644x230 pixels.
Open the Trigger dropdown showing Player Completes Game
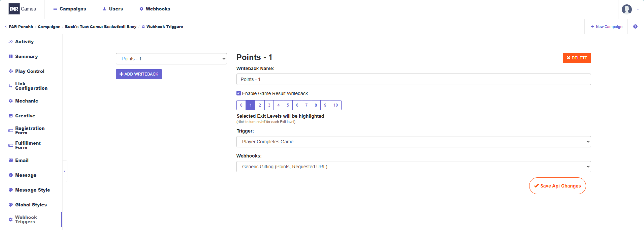[x=414, y=142]
